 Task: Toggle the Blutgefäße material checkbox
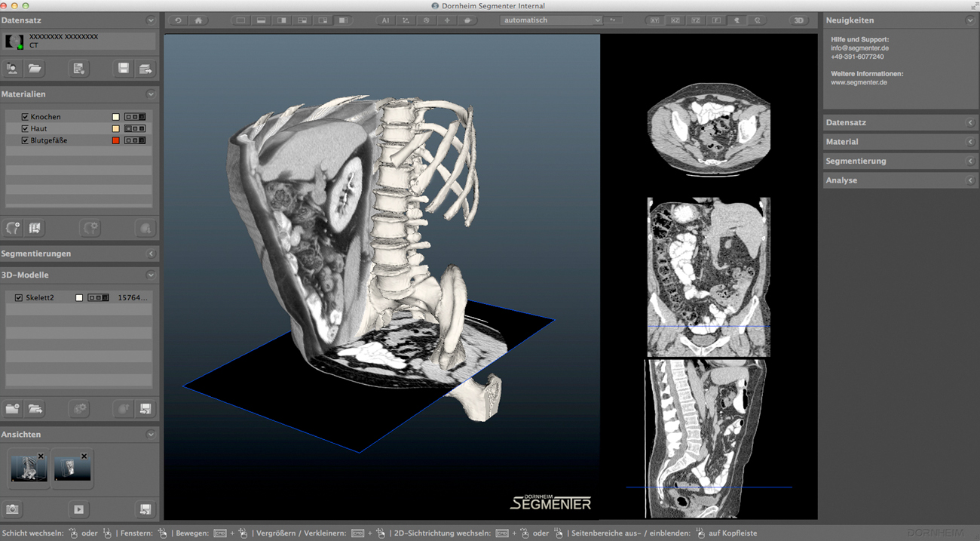(x=25, y=140)
